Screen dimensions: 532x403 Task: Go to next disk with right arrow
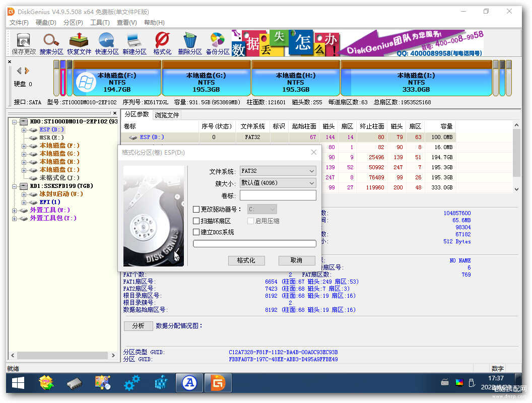(x=27, y=71)
